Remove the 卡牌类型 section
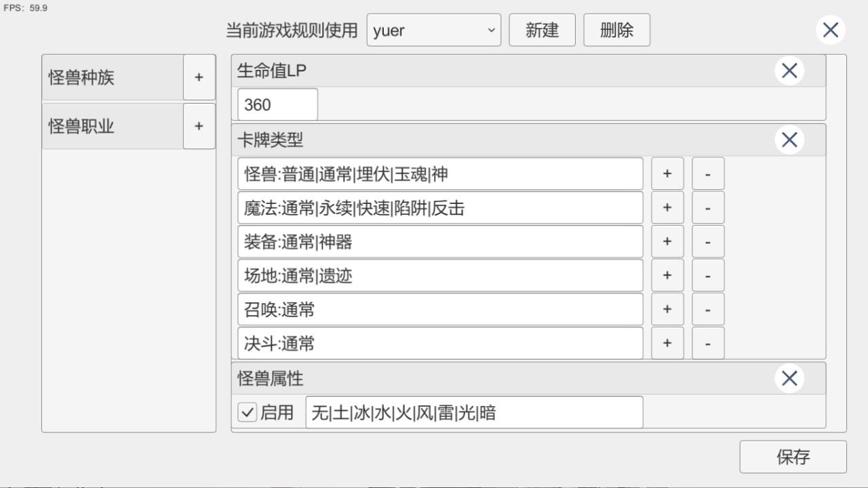This screenshot has height=488, width=868. click(789, 140)
